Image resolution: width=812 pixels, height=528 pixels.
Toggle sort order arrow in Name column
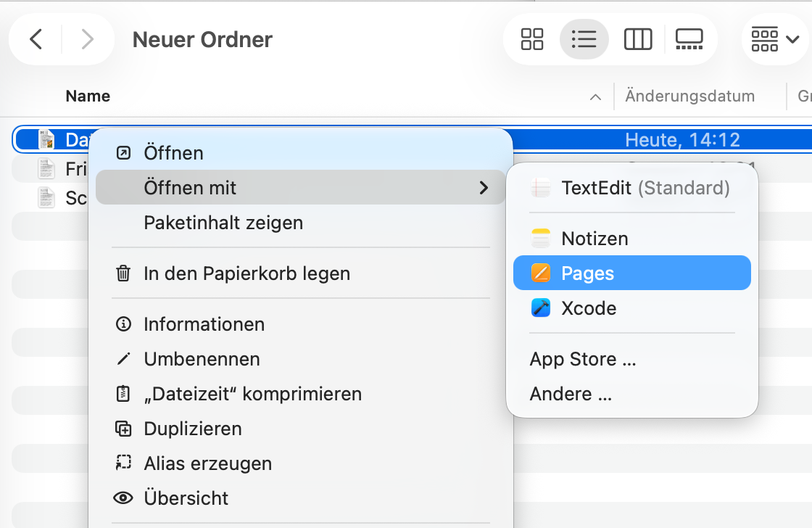[595, 97]
